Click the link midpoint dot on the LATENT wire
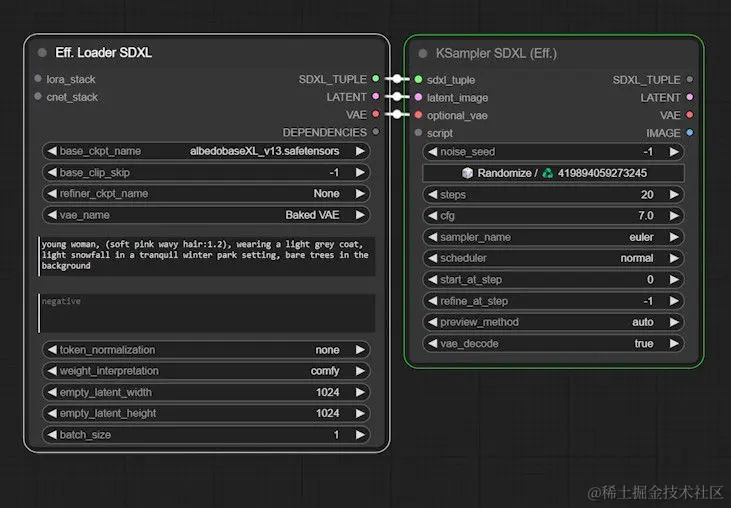Screen dimensions: 731x508 tap(397, 96)
